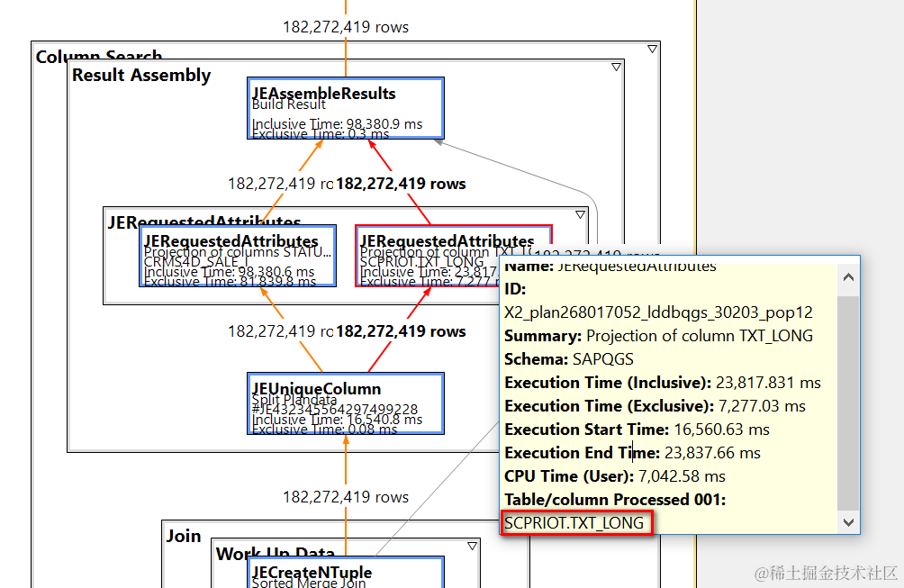Click the SCPRIOT.TXT_LONG value in tooltip
The height and width of the screenshot is (588, 904).
pos(574,523)
